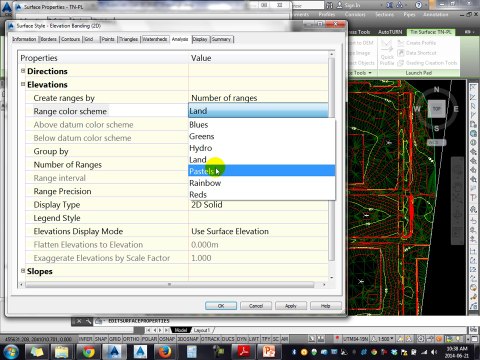Screen dimensions: 480x360
Task: Toggle DYN input in status bar
Action: (242, 339)
